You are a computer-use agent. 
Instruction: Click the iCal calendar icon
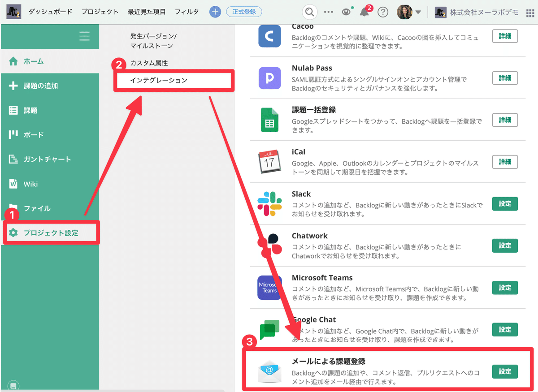tap(269, 161)
